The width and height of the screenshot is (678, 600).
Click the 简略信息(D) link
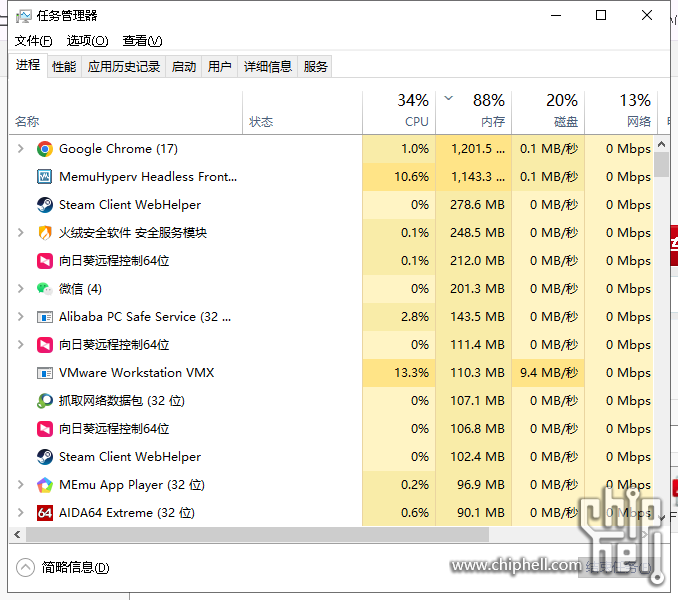tap(75, 567)
